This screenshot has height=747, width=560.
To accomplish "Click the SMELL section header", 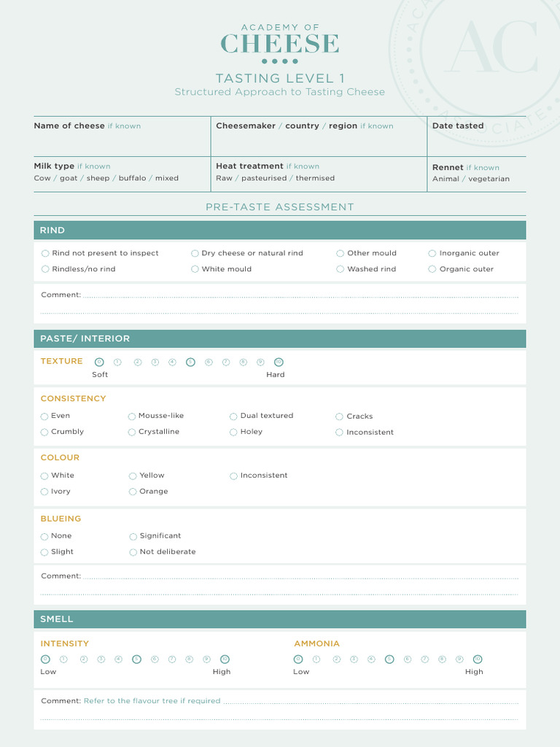I will pos(280,619).
